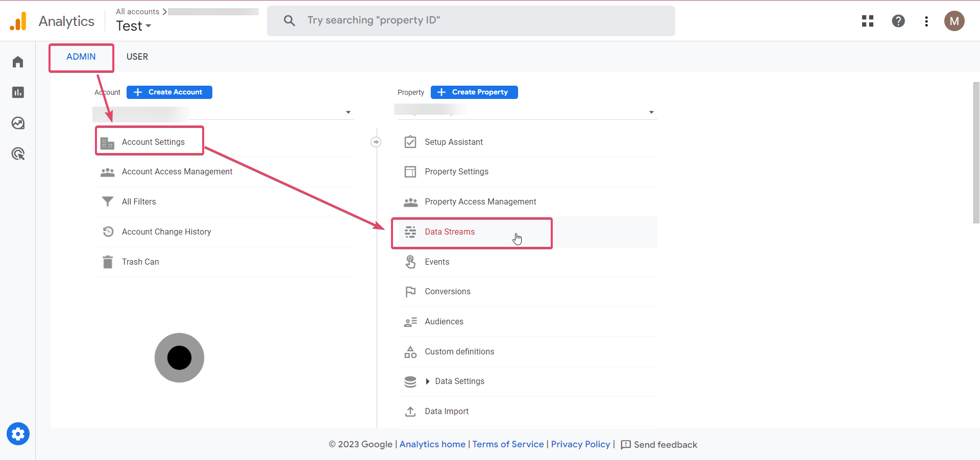Click the Help question mark icon
The width and height of the screenshot is (980, 460).
pos(898,21)
